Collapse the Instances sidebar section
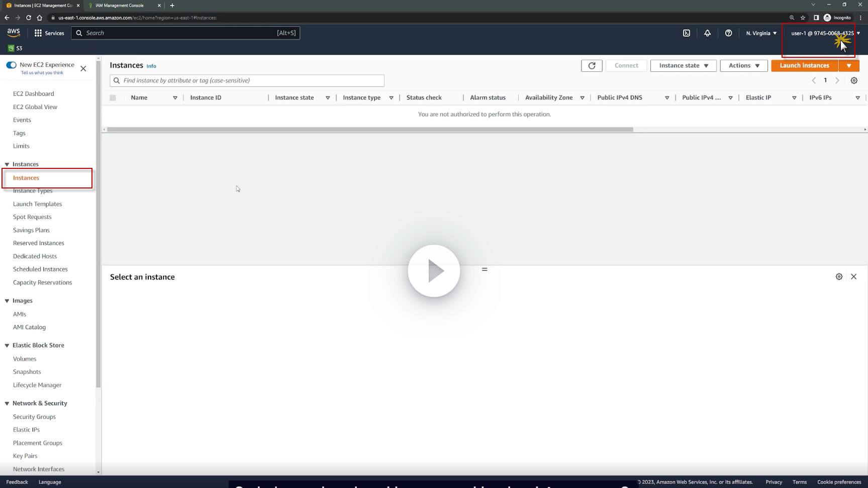Viewport: 868px width, 488px height. [7, 164]
